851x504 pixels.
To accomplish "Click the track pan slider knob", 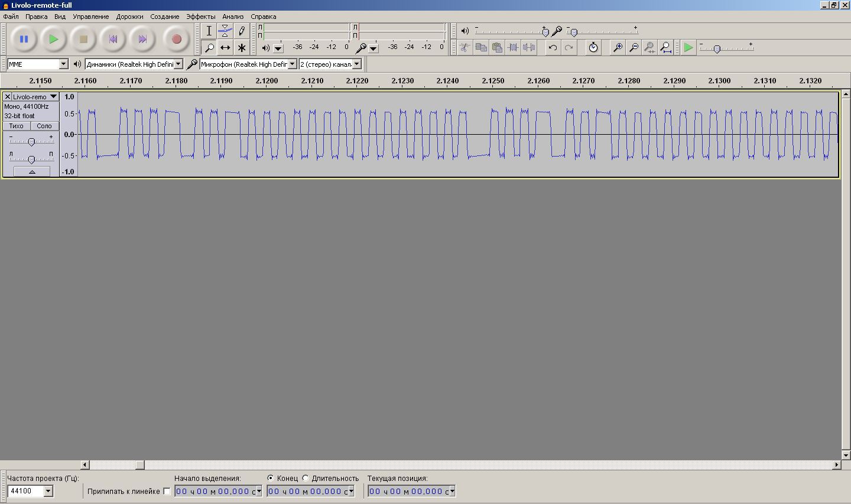I will [31, 159].
